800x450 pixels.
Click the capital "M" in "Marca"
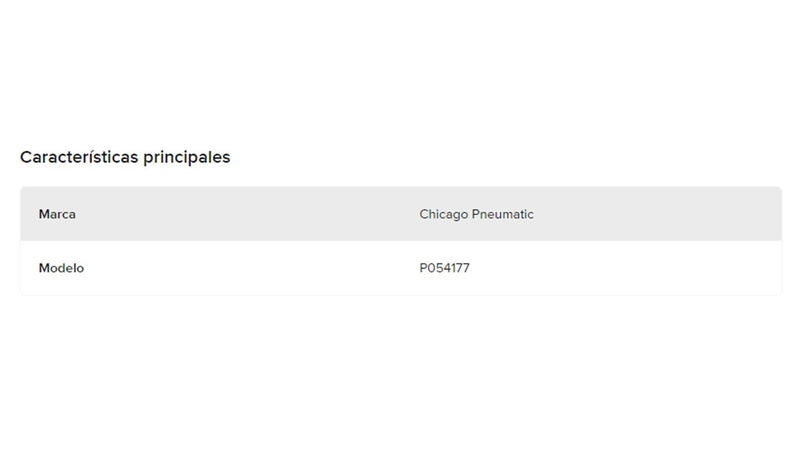point(44,214)
